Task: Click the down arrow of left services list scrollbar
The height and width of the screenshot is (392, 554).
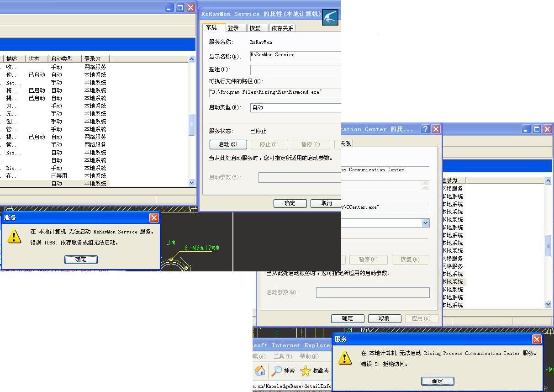Action: tap(192, 182)
